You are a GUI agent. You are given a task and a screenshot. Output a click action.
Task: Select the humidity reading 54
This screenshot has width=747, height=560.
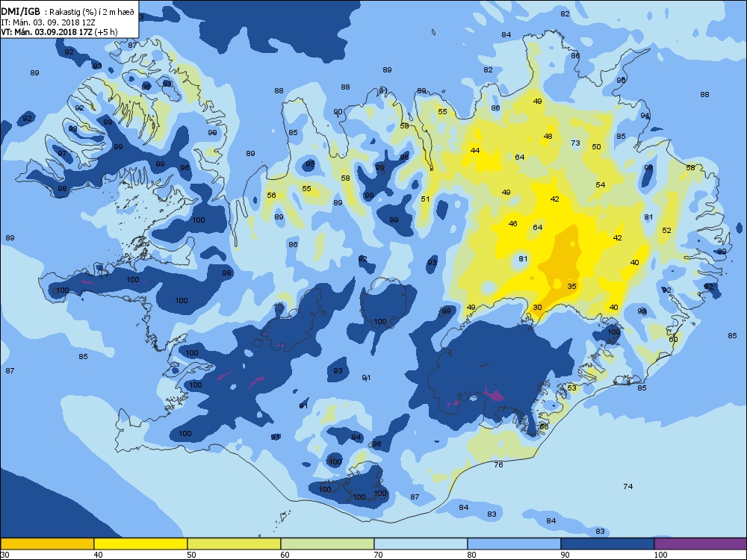601,184
